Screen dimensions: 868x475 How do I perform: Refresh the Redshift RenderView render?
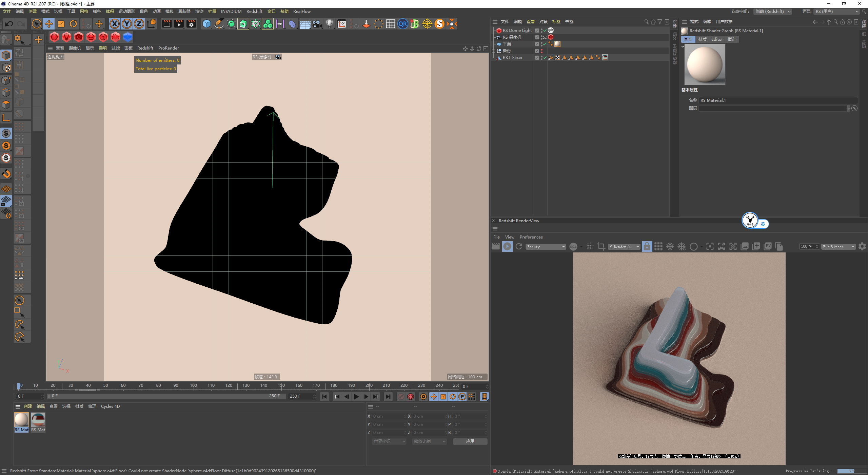[x=519, y=247]
